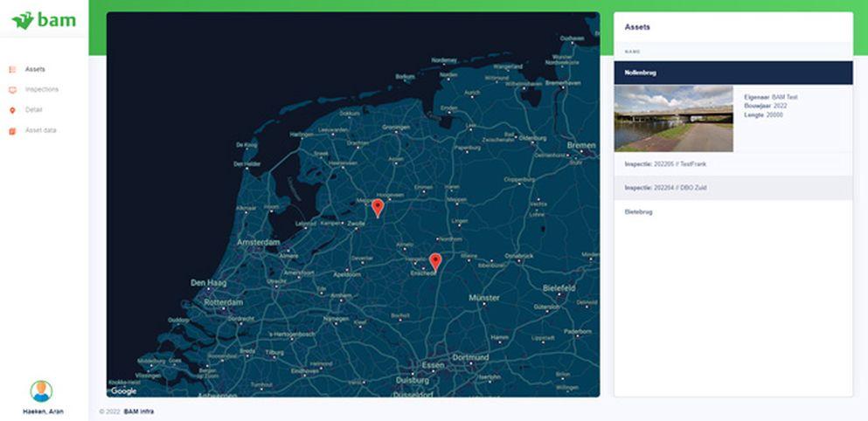The height and width of the screenshot is (421, 868).
Task: Click the Asset data icon in sidebar
Action: coord(12,130)
